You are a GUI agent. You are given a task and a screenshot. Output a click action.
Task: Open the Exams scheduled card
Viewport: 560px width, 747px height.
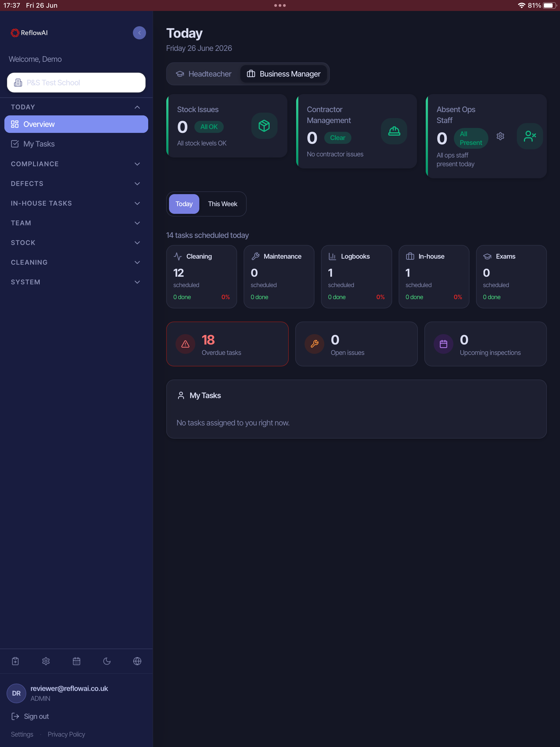(x=511, y=277)
